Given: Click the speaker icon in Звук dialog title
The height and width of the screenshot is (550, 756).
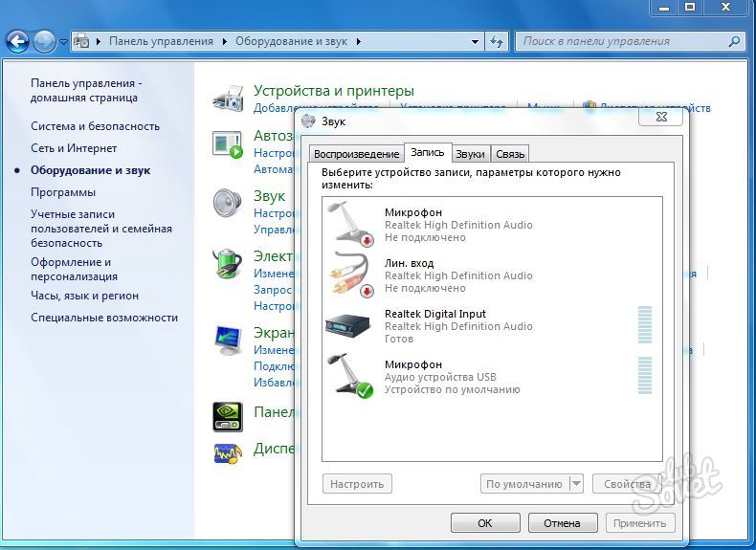Looking at the screenshot, I should [x=308, y=121].
